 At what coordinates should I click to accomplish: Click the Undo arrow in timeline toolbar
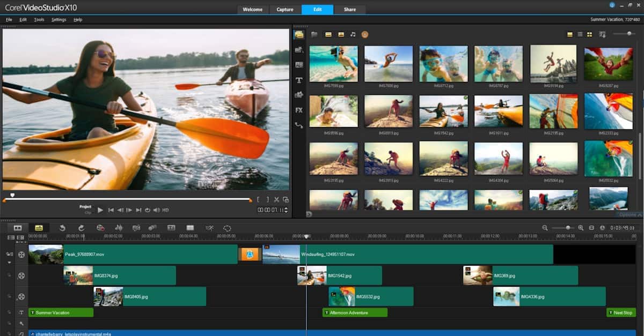point(62,228)
